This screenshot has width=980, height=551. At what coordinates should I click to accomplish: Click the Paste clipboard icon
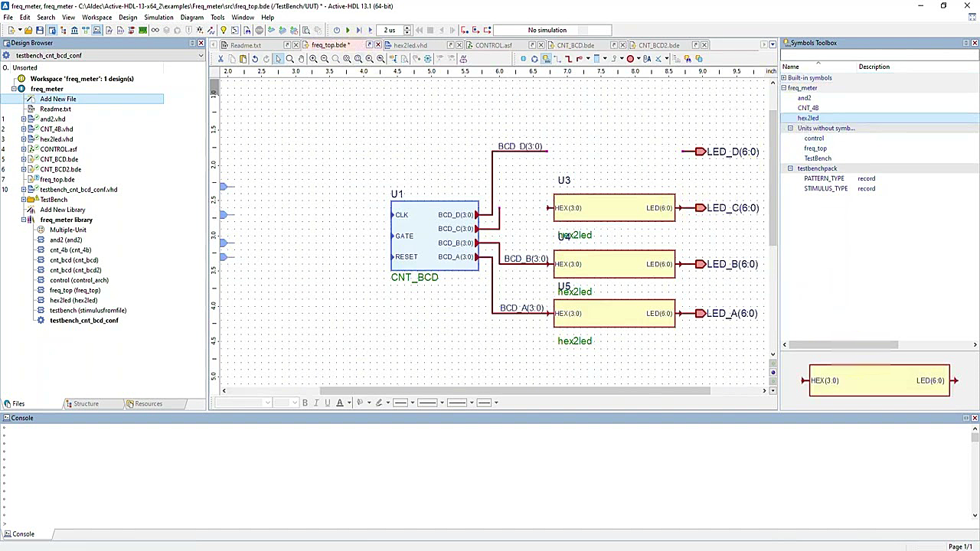[x=243, y=59]
